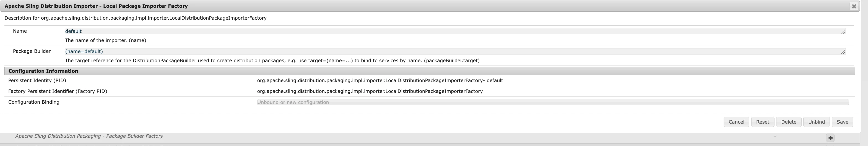Viewport: 868px width, 146px height.
Task: Click the packageBuilder.target description text
Action: [272, 61]
